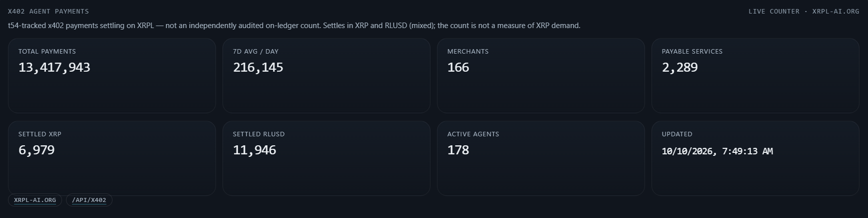Select the Settled XRP card

(112, 158)
